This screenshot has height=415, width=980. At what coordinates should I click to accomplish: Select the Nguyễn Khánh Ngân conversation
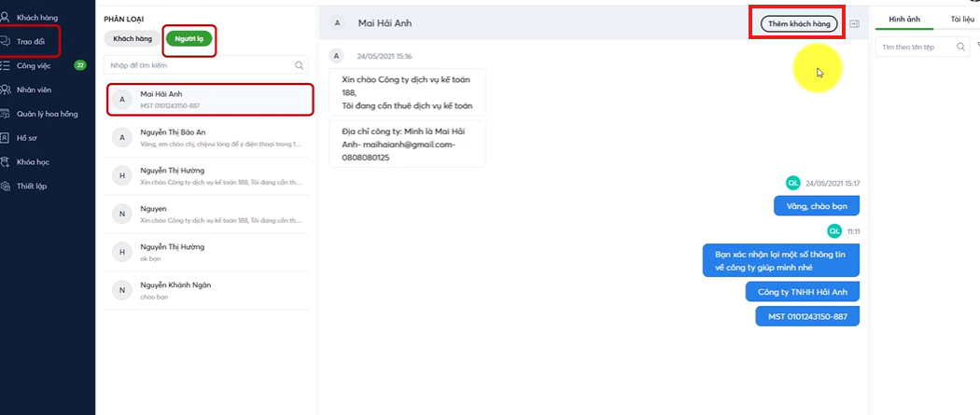(209, 290)
